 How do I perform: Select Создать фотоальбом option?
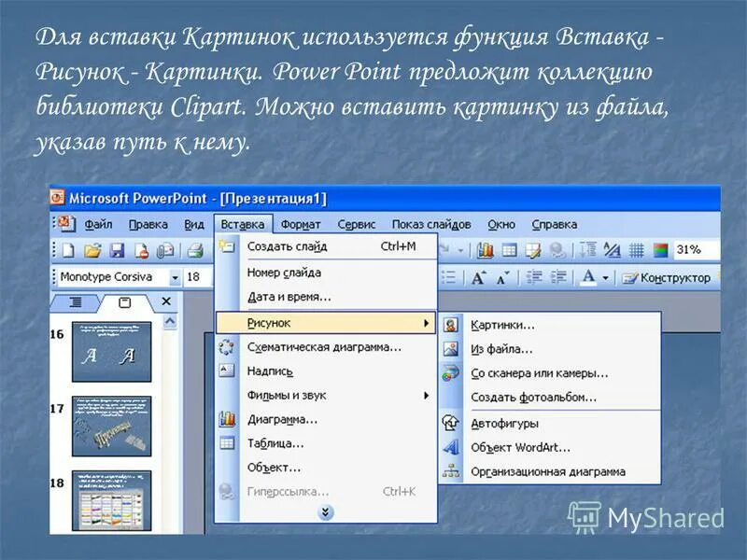click(x=549, y=398)
